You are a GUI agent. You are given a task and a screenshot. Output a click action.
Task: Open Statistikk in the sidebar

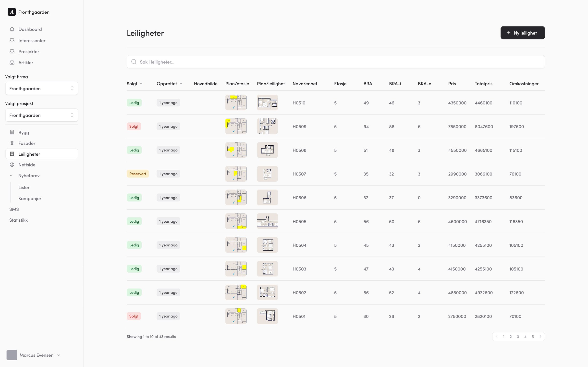[x=18, y=220]
